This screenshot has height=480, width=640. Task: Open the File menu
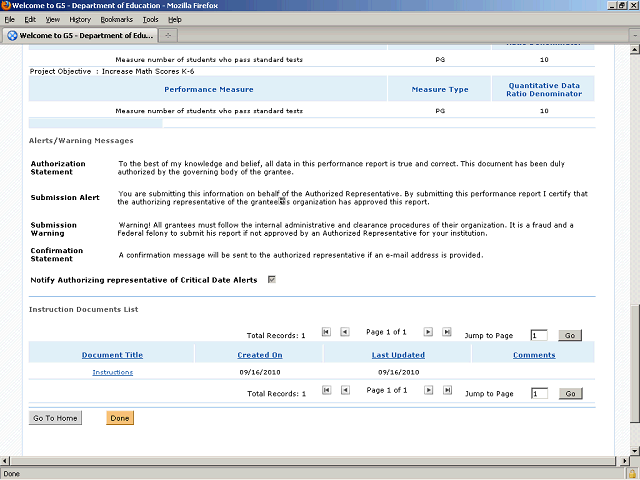(9, 19)
